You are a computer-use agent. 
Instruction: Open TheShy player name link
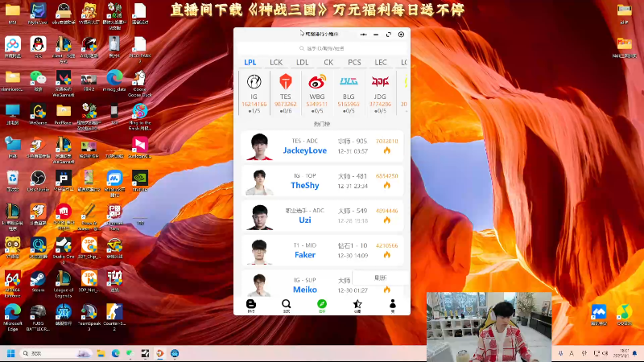point(305,186)
